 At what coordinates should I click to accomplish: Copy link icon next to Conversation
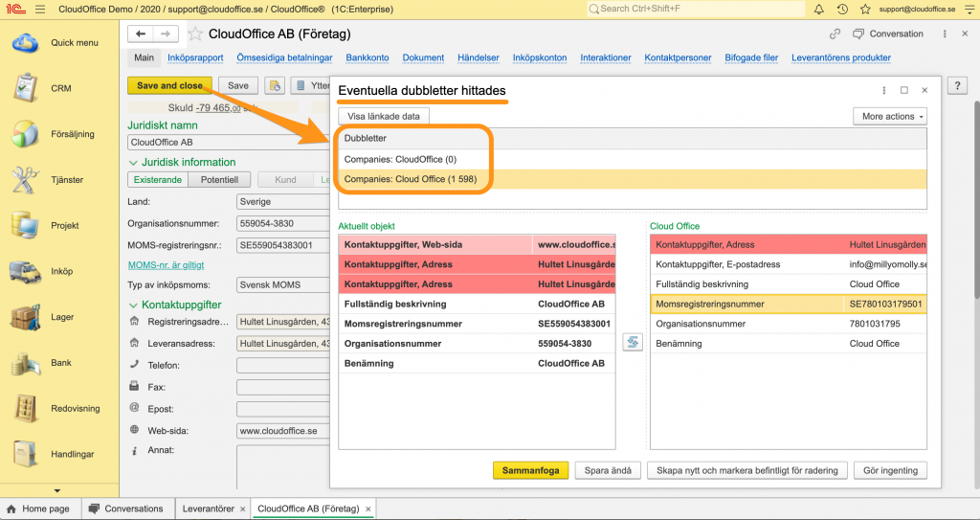point(835,34)
